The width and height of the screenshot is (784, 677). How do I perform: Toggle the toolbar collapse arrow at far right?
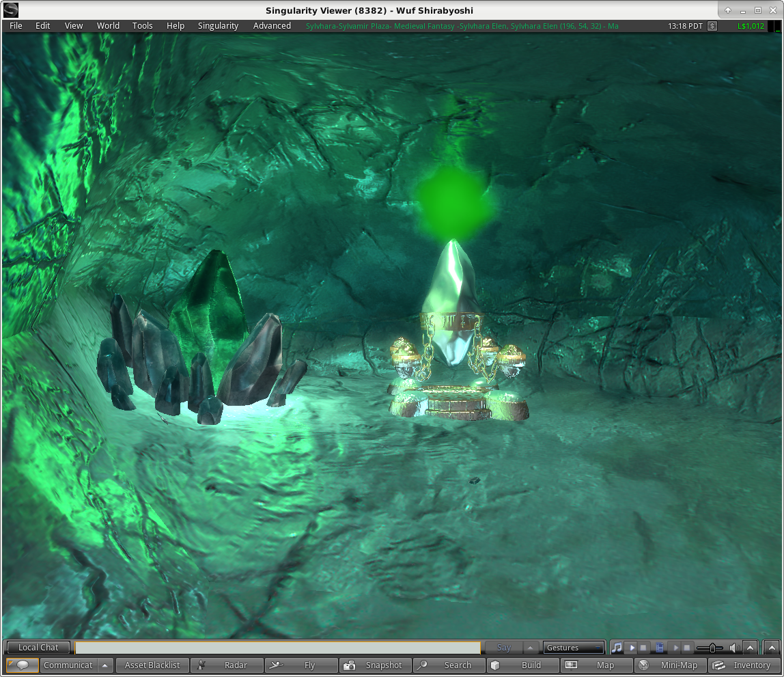click(772, 648)
